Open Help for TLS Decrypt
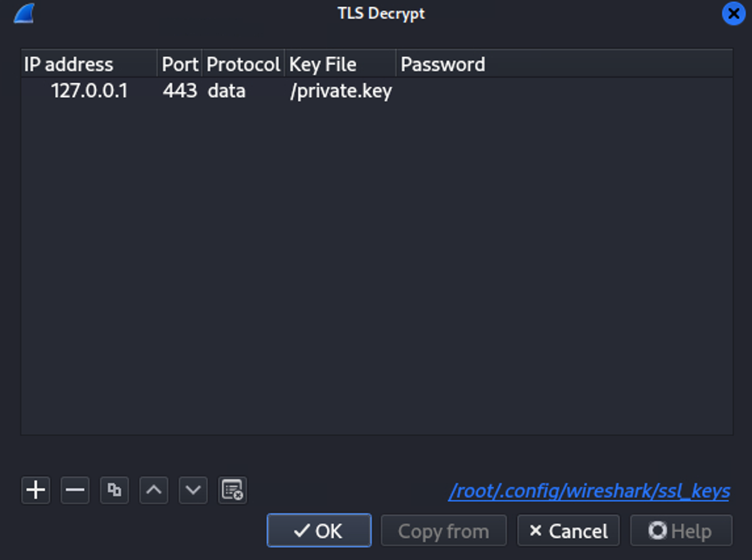The width and height of the screenshot is (752, 560). pos(681,531)
